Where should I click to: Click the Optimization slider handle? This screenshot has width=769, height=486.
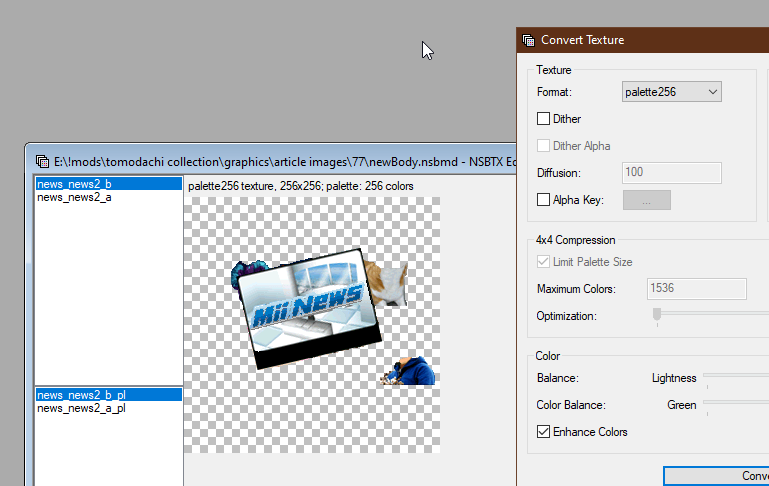pyautogui.click(x=657, y=314)
